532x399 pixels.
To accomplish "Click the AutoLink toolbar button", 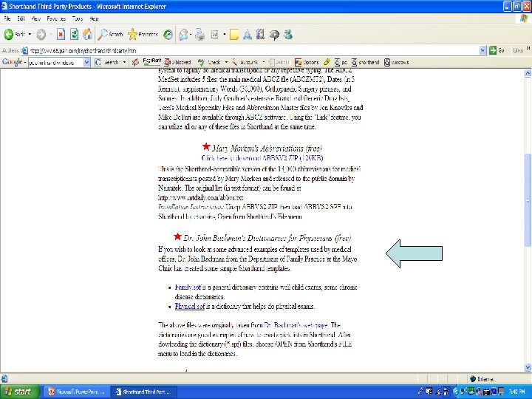I will click(x=246, y=62).
